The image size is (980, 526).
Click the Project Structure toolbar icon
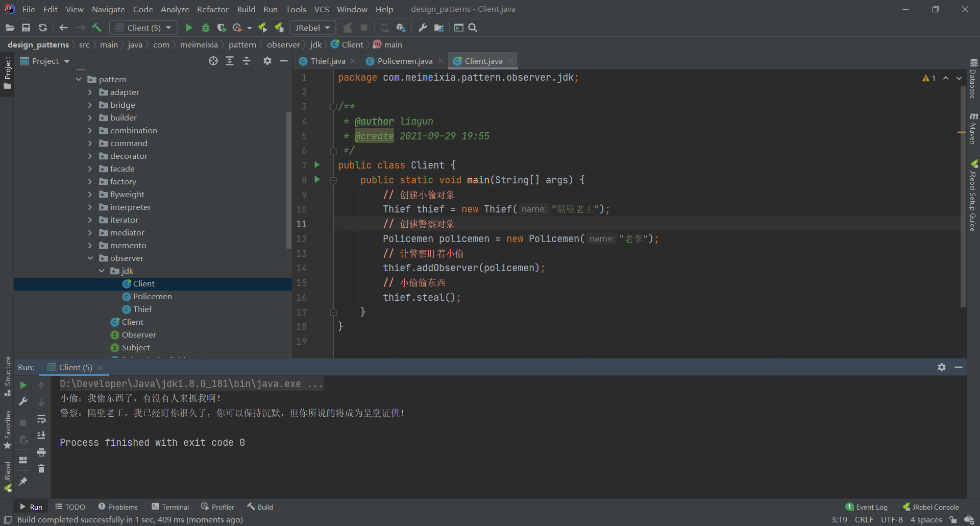[x=439, y=28]
